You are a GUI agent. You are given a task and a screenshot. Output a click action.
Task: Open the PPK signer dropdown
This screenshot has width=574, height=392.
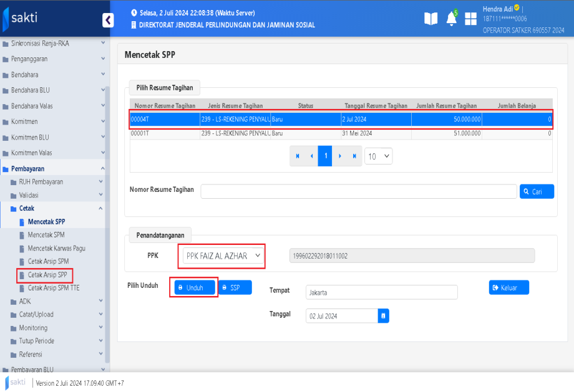[223, 256]
